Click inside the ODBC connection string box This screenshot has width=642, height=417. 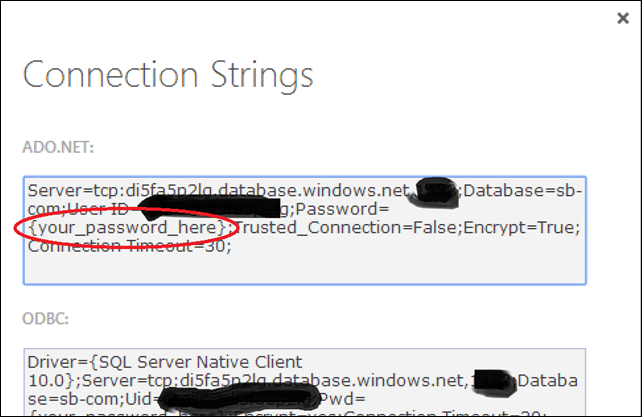(x=305, y=382)
